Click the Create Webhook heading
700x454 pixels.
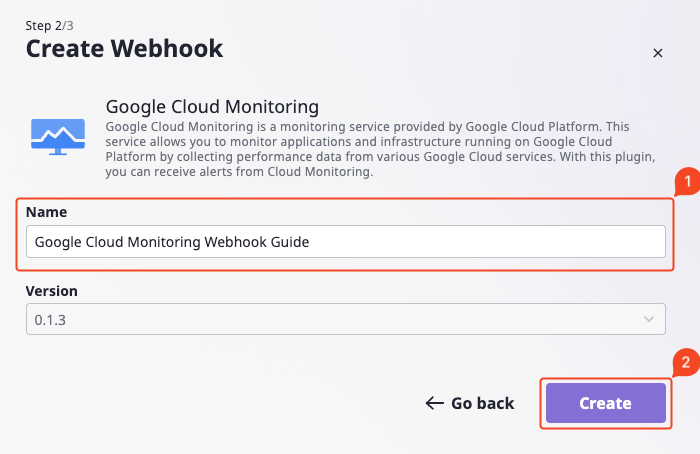[x=124, y=48]
